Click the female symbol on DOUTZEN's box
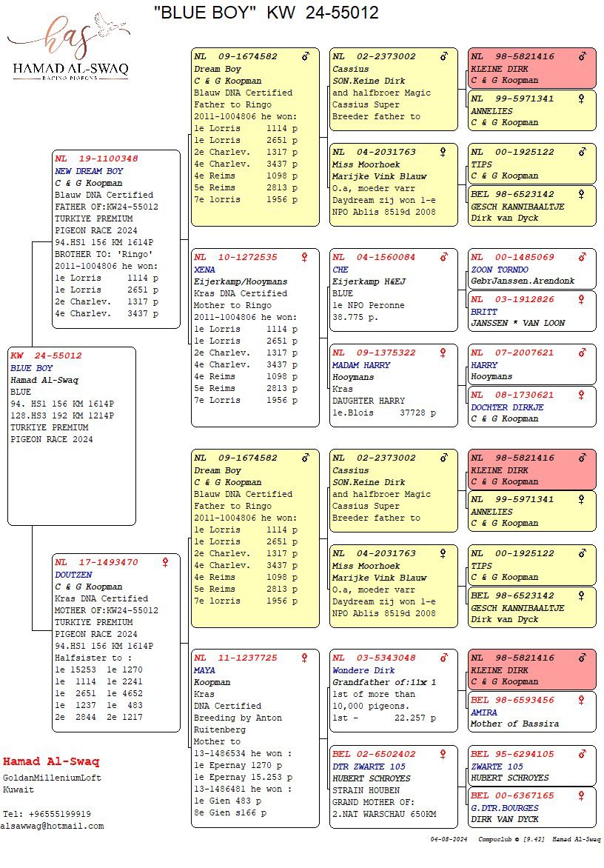This screenshot has height=868, width=604. [165, 562]
